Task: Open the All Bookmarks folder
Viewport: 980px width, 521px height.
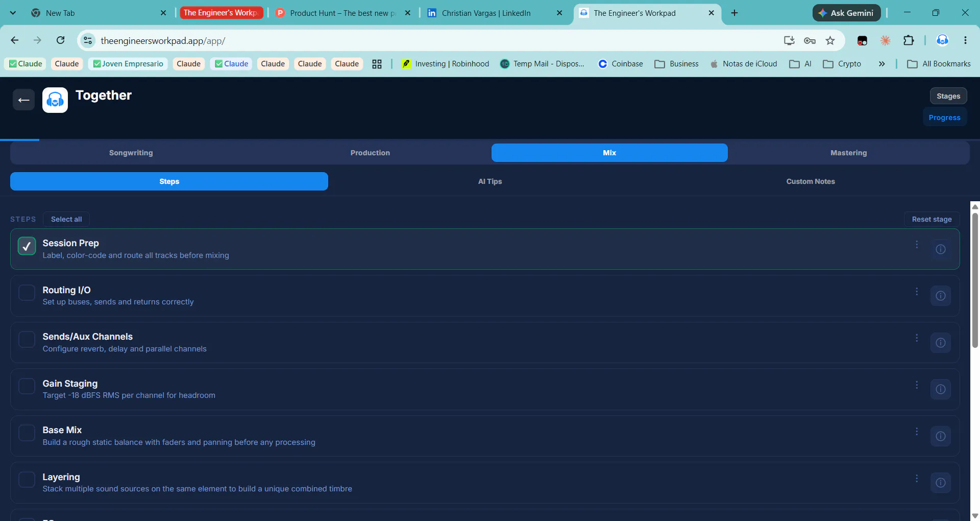Action: pos(939,64)
